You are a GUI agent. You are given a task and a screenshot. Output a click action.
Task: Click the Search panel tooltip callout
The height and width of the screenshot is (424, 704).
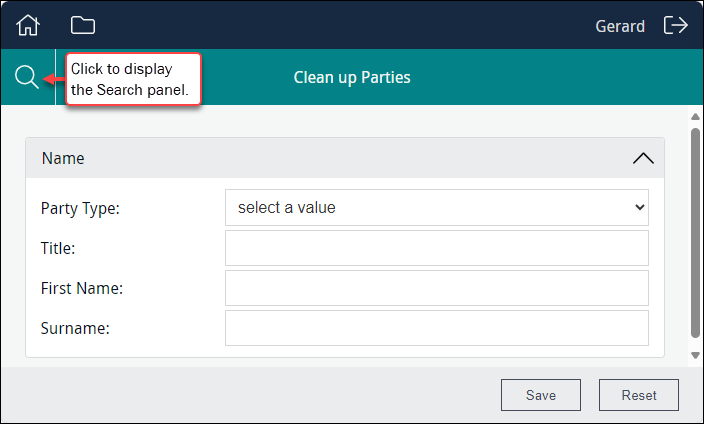[x=135, y=80]
